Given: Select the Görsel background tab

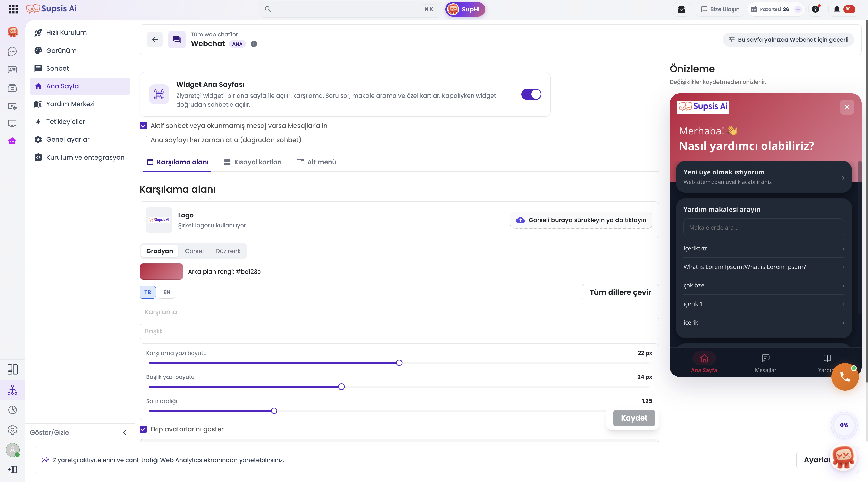Looking at the screenshot, I should point(194,251).
